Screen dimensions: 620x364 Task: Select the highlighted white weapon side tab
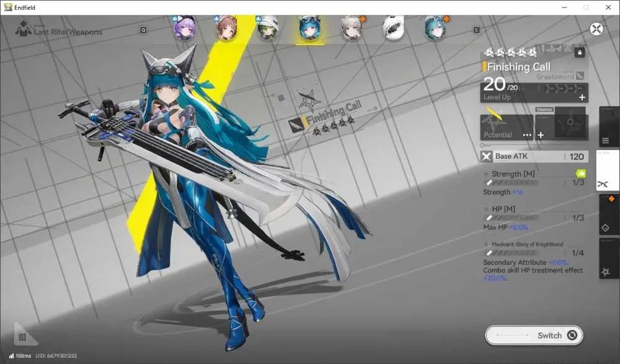click(x=608, y=171)
